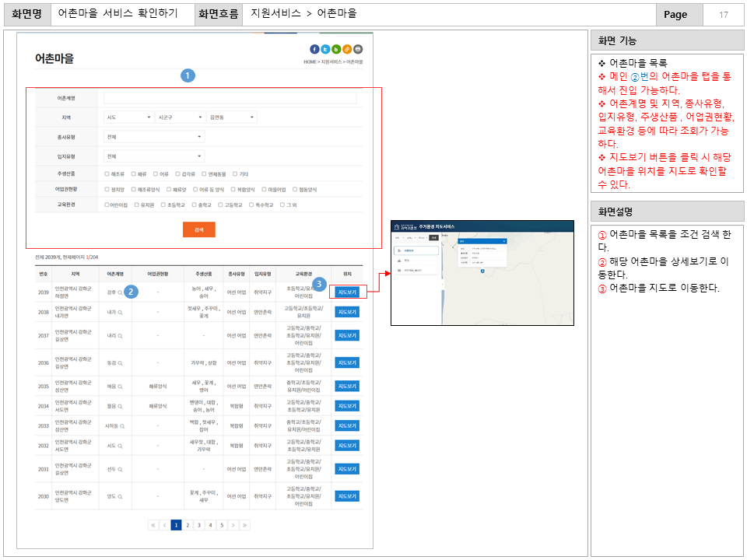Open the 읍면동 dropdown
The height and width of the screenshot is (560, 747).
pos(230,116)
